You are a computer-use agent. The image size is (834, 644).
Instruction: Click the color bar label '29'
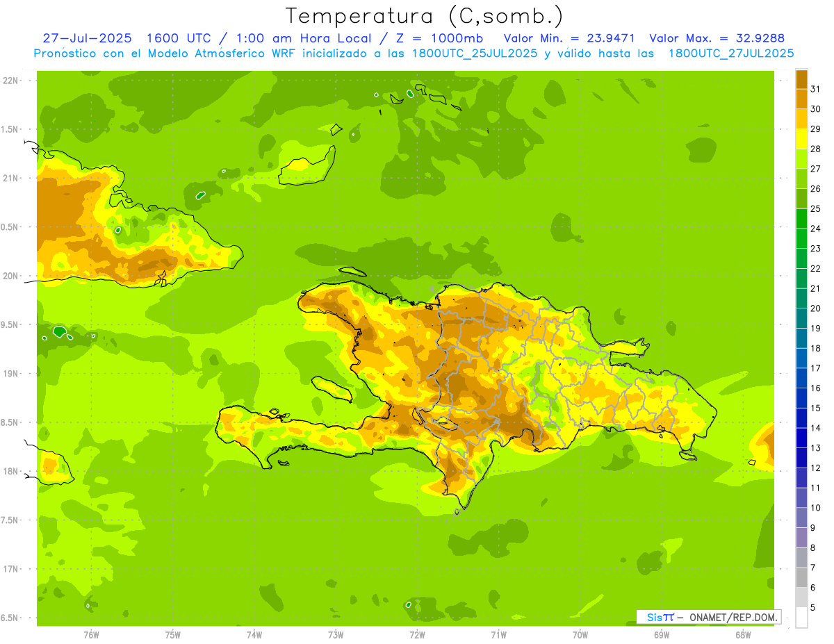pos(815,129)
